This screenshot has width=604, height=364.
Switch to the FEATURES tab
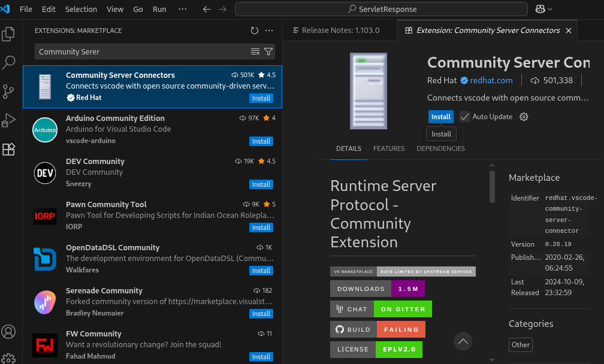click(389, 148)
